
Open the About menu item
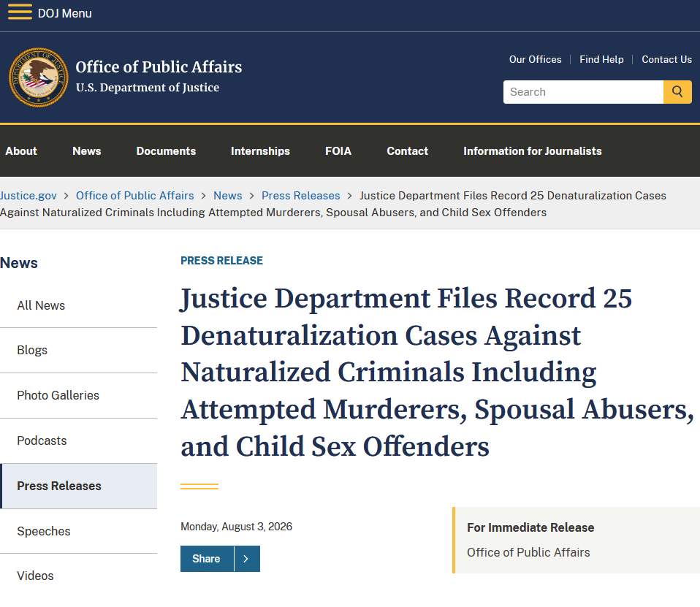point(21,151)
